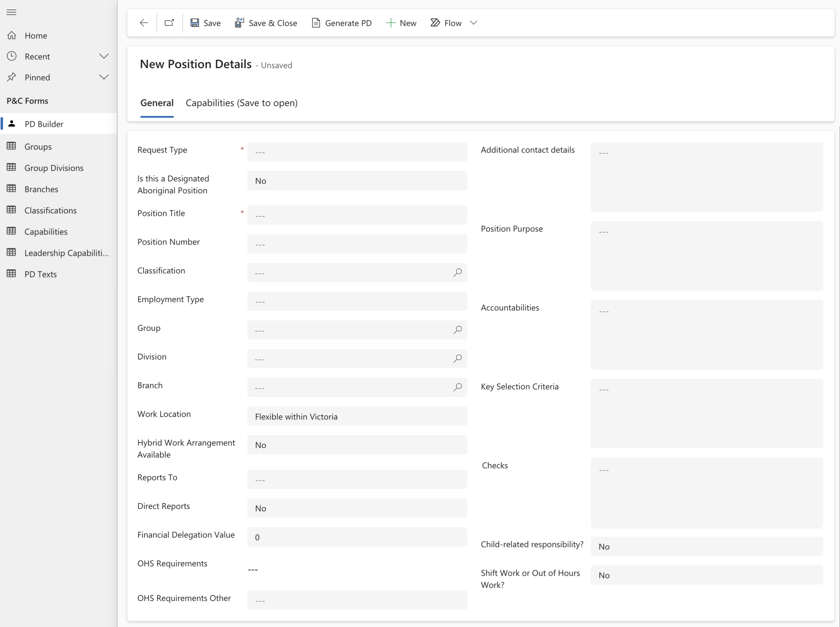
Task: Toggle the Designated Aboriginal Position field
Action: tap(357, 181)
